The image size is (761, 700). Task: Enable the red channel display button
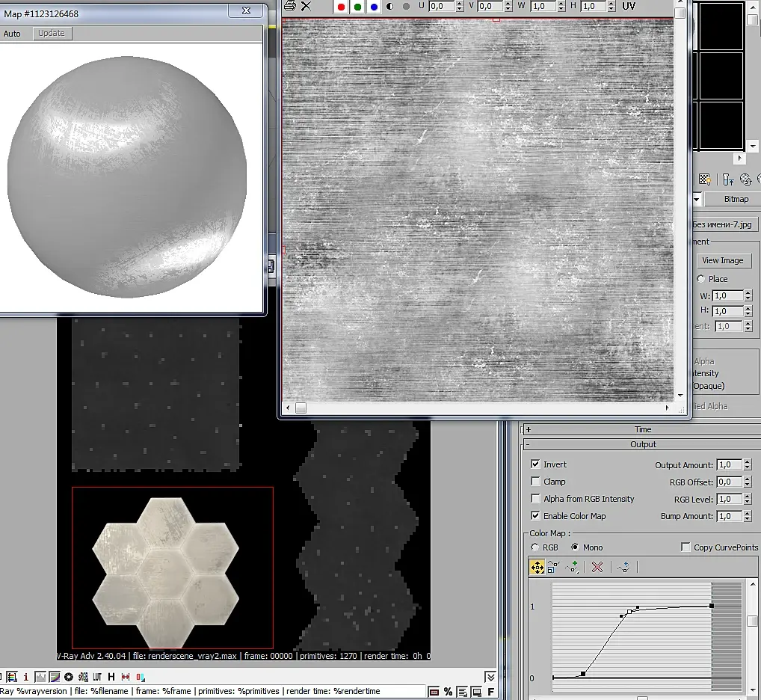coord(341,7)
